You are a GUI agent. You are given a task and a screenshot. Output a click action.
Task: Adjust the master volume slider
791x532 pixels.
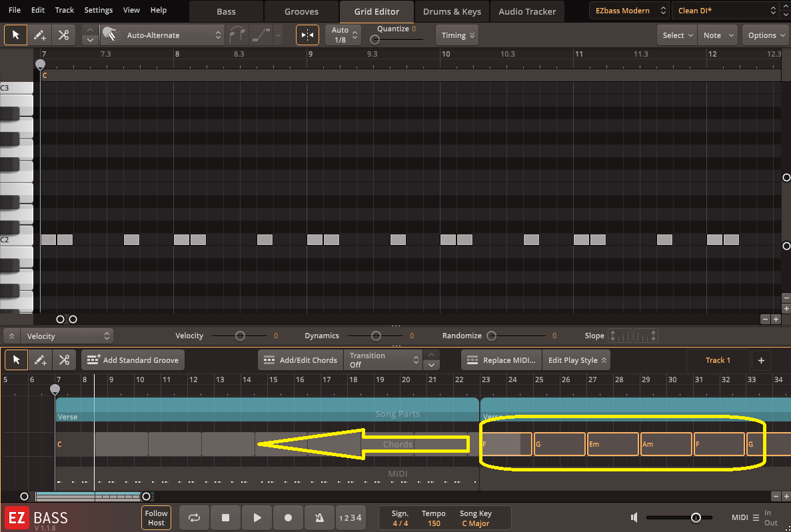click(x=680, y=517)
